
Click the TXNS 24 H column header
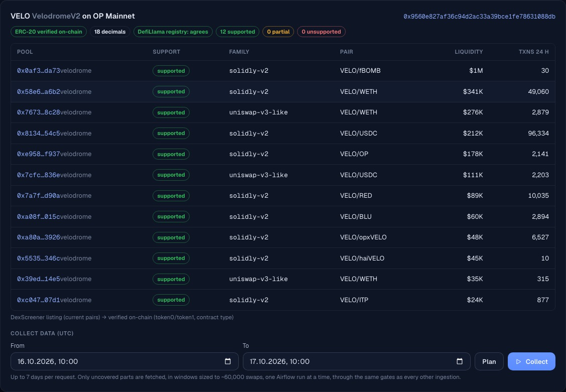tap(533, 52)
